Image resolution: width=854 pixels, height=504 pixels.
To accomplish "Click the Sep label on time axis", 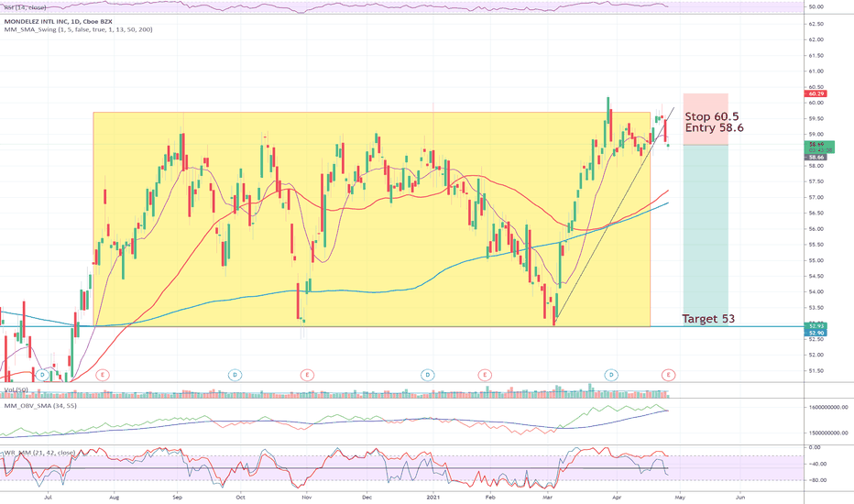I will [x=177, y=498].
